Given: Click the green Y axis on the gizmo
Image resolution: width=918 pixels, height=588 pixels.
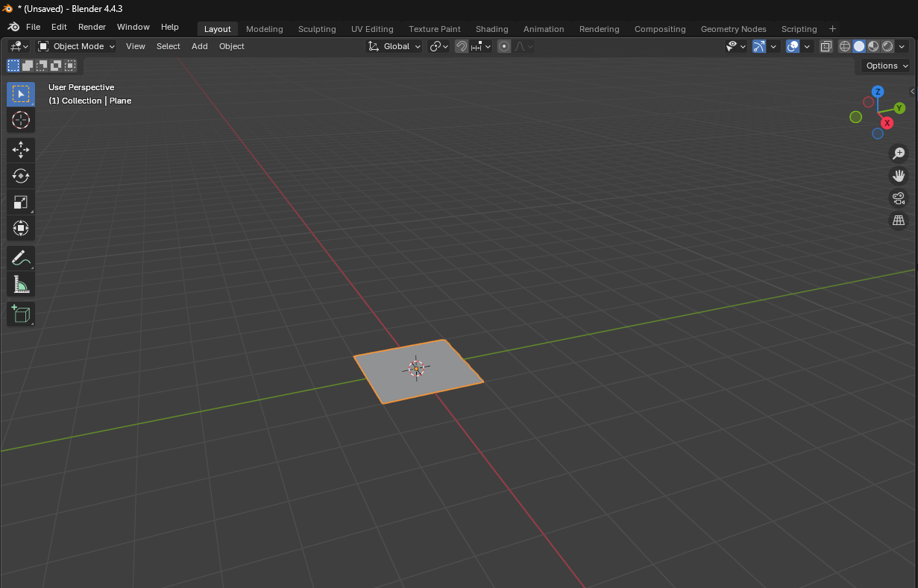Looking at the screenshot, I should pyautogui.click(x=899, y=108).
